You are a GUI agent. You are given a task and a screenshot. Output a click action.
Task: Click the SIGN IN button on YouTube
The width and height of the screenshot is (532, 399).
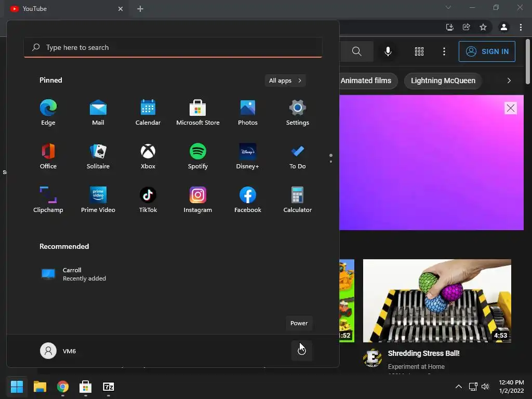[487, 51]
